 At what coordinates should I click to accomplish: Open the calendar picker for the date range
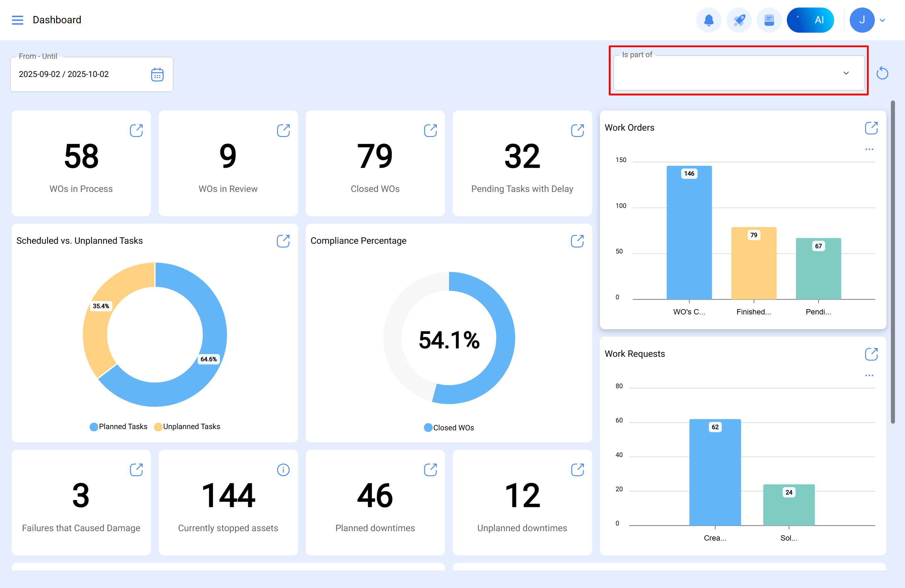[157, 74]
